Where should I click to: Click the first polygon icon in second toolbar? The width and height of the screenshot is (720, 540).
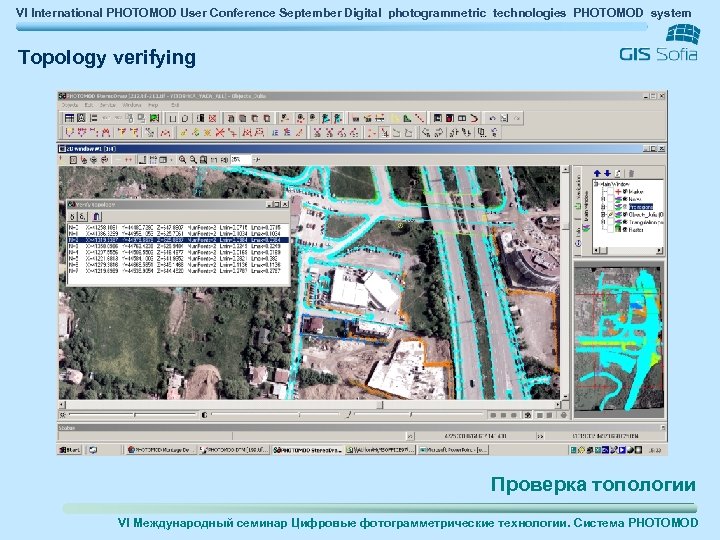[69, 133]
